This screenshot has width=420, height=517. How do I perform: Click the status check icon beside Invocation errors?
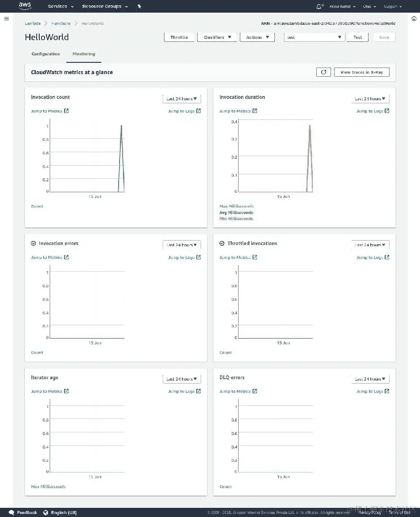[33, 243]
